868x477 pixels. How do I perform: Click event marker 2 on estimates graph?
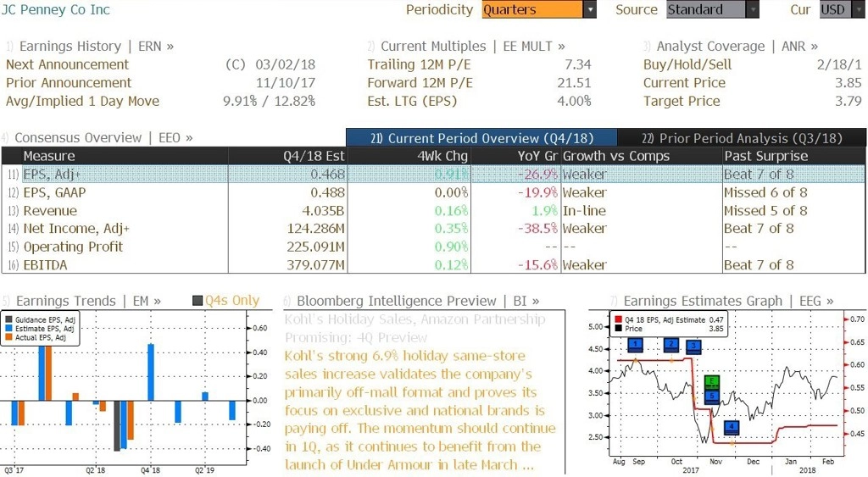click(x=671, y=346)
